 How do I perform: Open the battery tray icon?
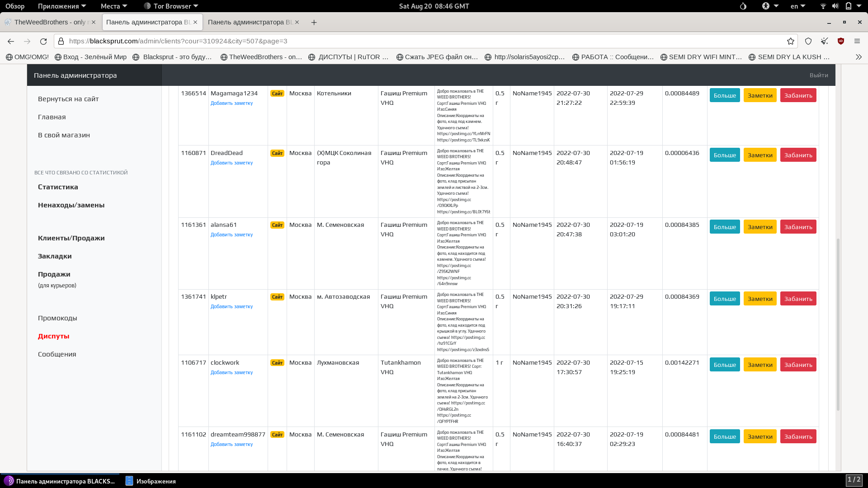tap(849, 6)
